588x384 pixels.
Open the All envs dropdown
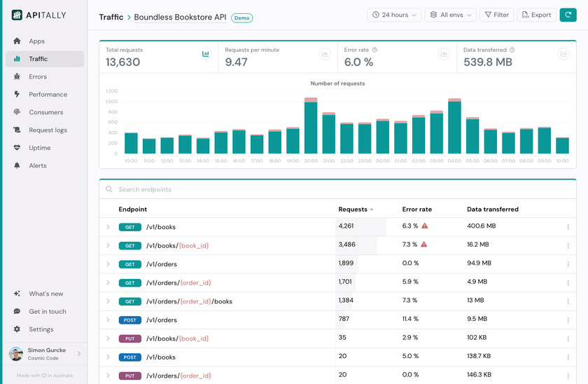[x=450, y=15]
